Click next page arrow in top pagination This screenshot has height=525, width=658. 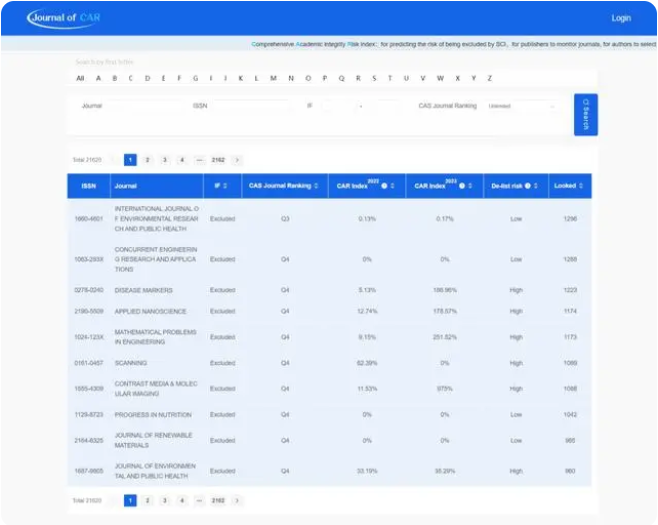237,160
